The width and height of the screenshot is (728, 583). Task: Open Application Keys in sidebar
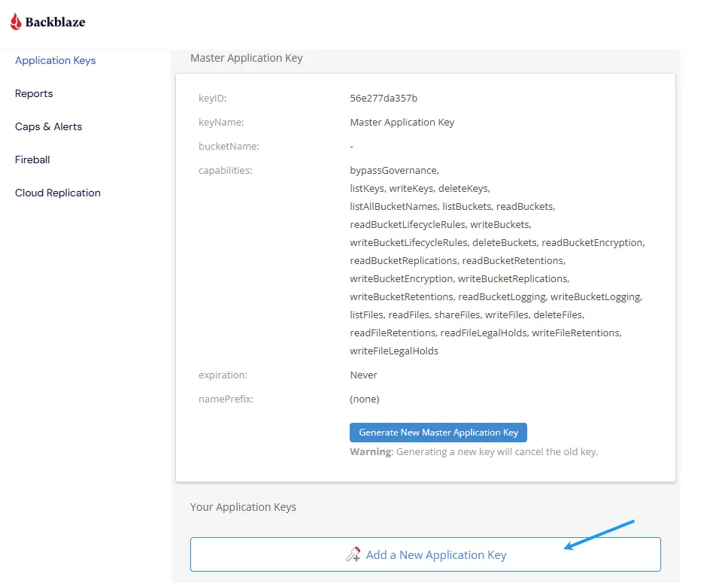click(55, 60)
